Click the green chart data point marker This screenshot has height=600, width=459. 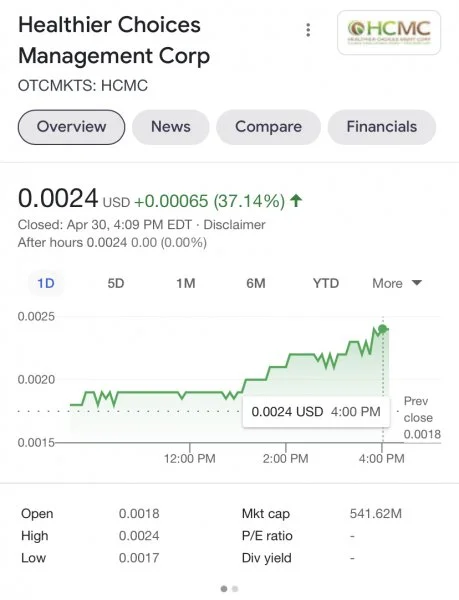point(382,329)
